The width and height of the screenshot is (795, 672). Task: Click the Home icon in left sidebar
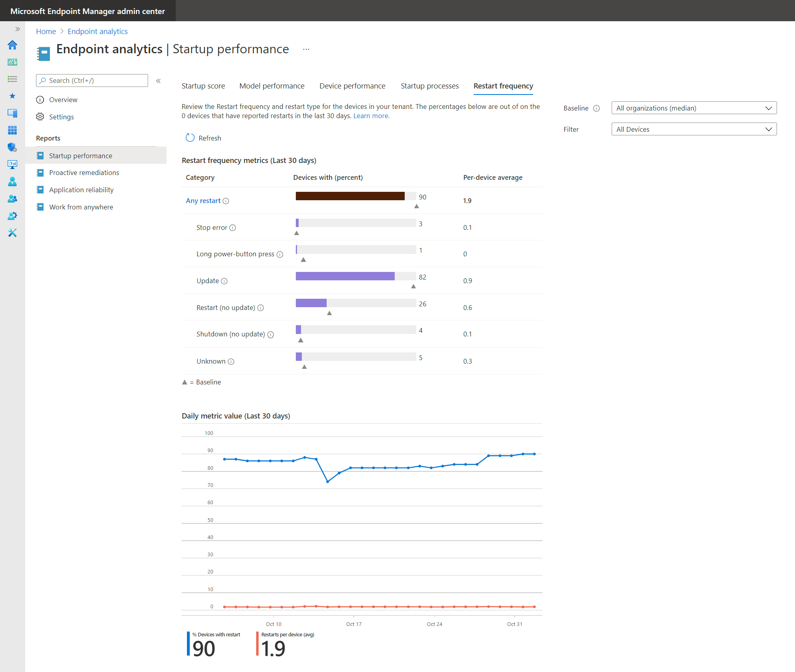(x=12, y=45)
